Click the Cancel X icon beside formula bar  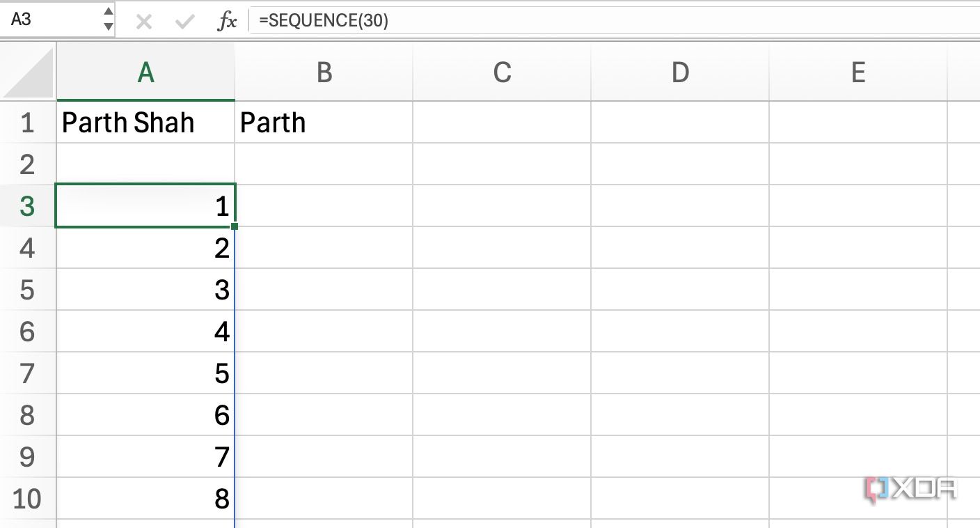click(143, 20)
